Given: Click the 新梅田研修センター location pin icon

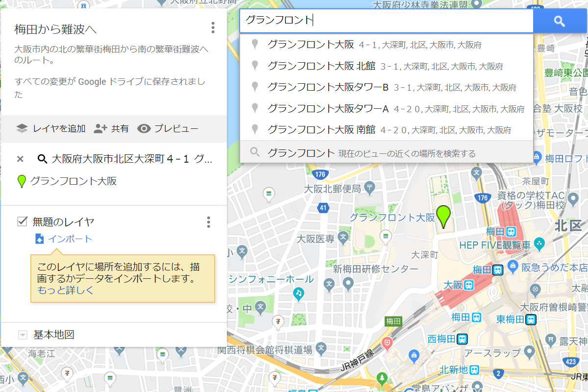Looking at the screenshot, I should [x=348, y=283].
